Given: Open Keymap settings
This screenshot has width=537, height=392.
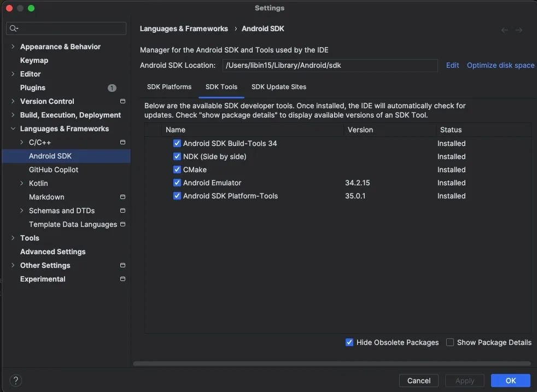Looking at the screenshot, I should point(34,60).
